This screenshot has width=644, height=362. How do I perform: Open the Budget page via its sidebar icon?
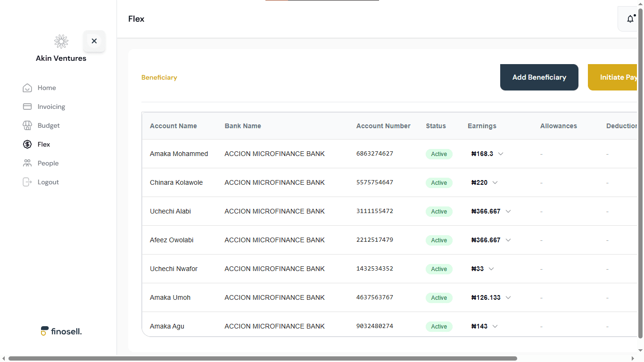[27, 125]
